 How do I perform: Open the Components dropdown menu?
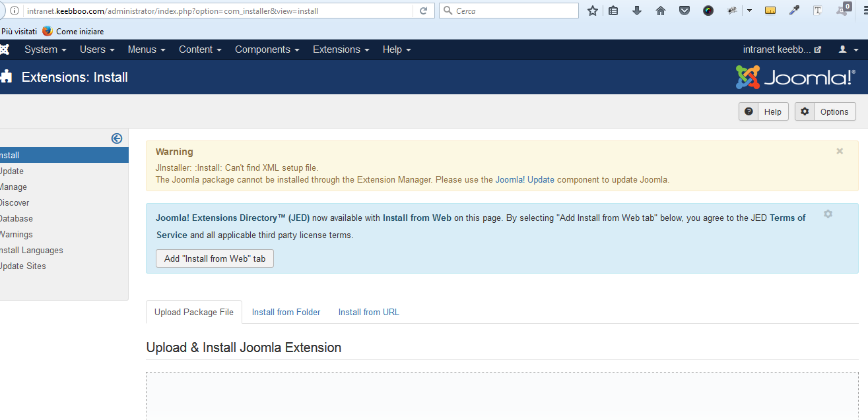267,49
